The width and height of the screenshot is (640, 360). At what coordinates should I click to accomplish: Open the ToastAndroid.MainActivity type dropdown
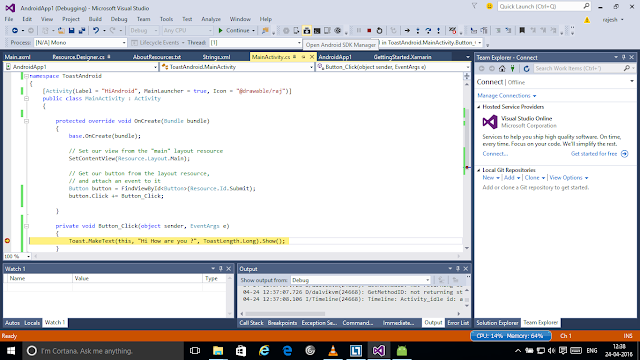tap(238, 67)
